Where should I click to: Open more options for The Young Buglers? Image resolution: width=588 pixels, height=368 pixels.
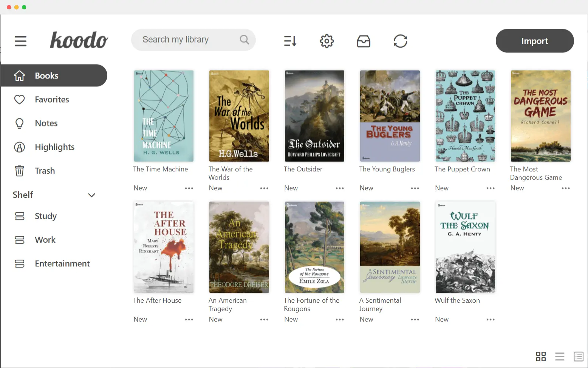[415, 188]
